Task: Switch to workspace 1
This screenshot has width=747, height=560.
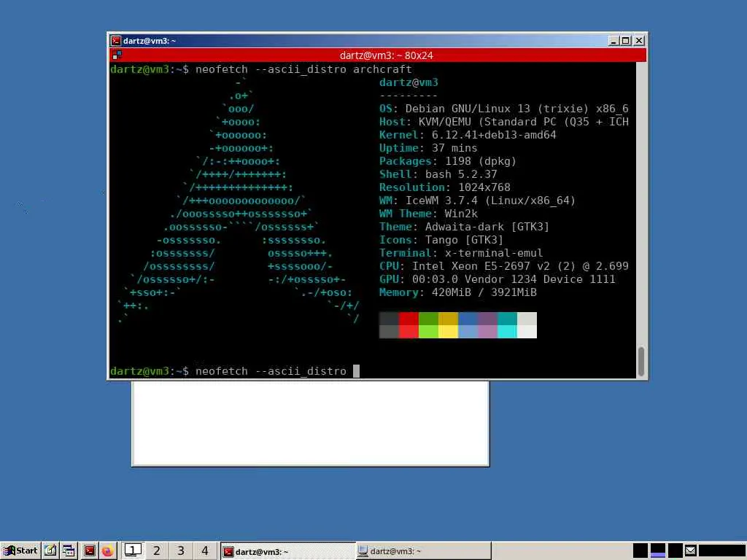Action: tap(133, 551)
